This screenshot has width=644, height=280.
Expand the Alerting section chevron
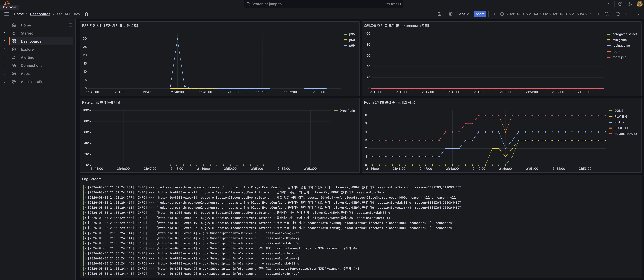click(5, 57)
